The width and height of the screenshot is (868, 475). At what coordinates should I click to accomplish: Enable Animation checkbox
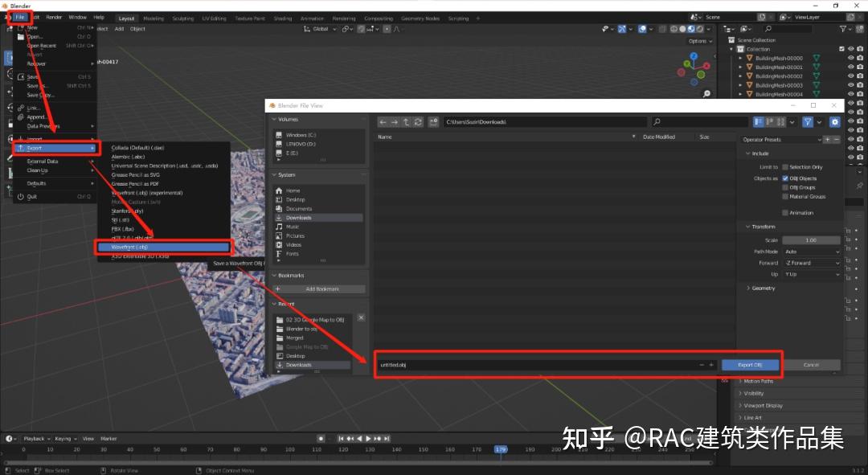pos(785,213)
